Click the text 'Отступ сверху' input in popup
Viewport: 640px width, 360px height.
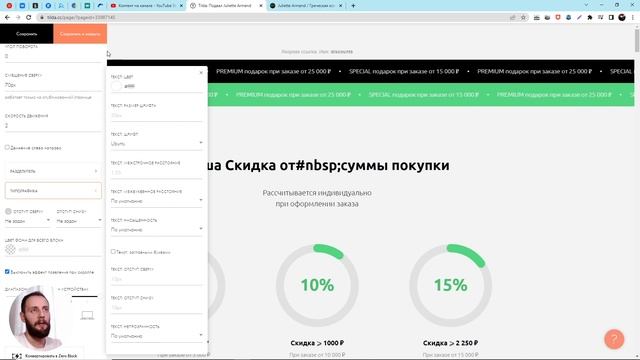(157, 279)
